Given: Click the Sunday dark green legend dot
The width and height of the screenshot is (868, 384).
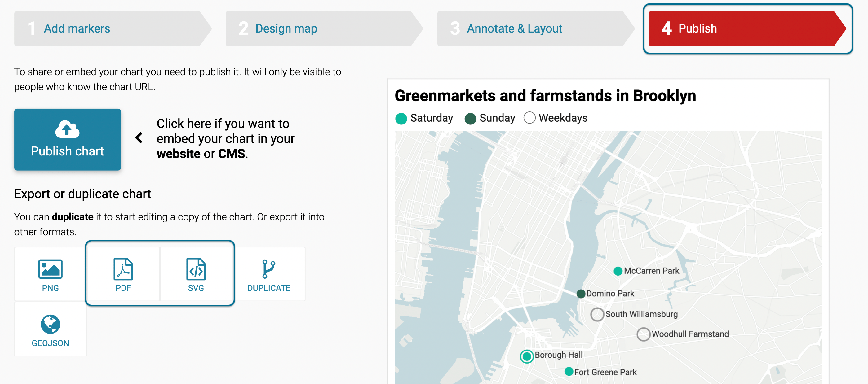Looking at the screenshot, I should pyautogui.click(x=470, y=119).
